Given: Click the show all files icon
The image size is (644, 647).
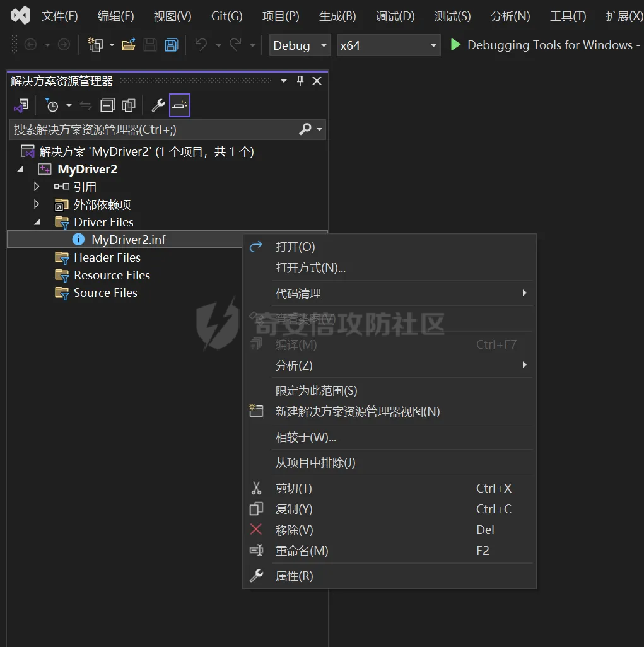Looking at the screenshot, I should [x=129, y=106].
